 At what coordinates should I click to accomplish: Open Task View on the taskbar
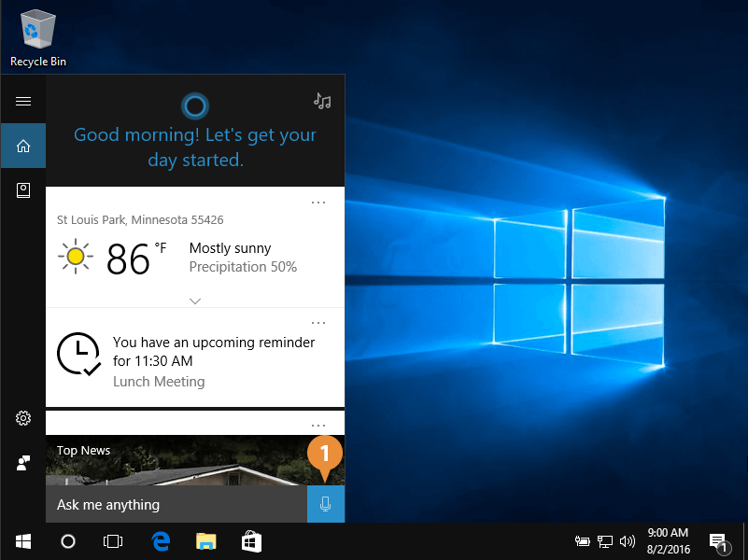[113, 541]
